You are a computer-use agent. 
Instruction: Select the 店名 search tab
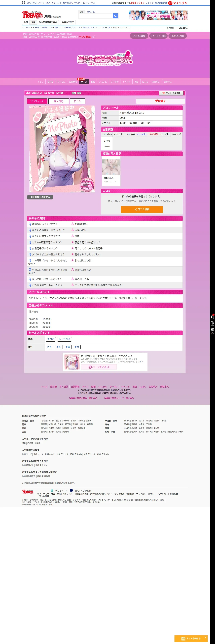82,12
